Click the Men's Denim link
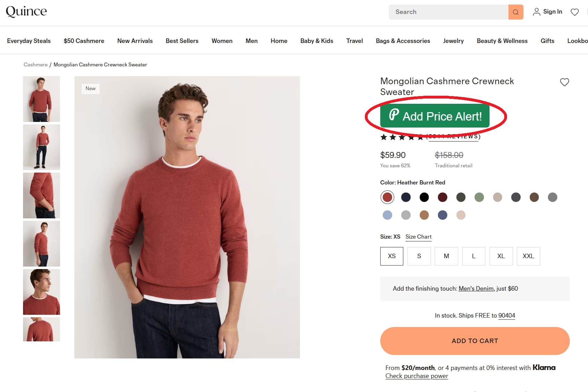 point(476,289)
